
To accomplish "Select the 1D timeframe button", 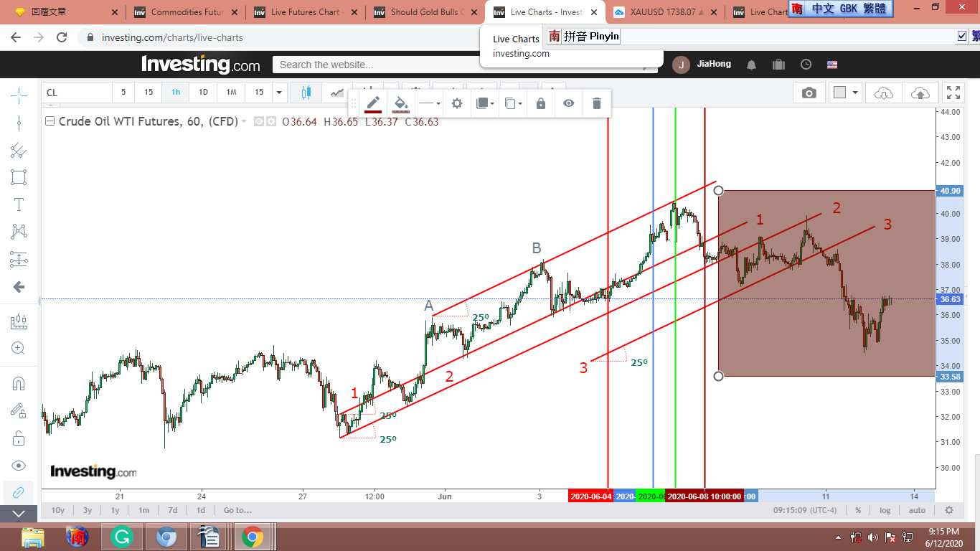I will pyautogui.click(x=203, y=93).
